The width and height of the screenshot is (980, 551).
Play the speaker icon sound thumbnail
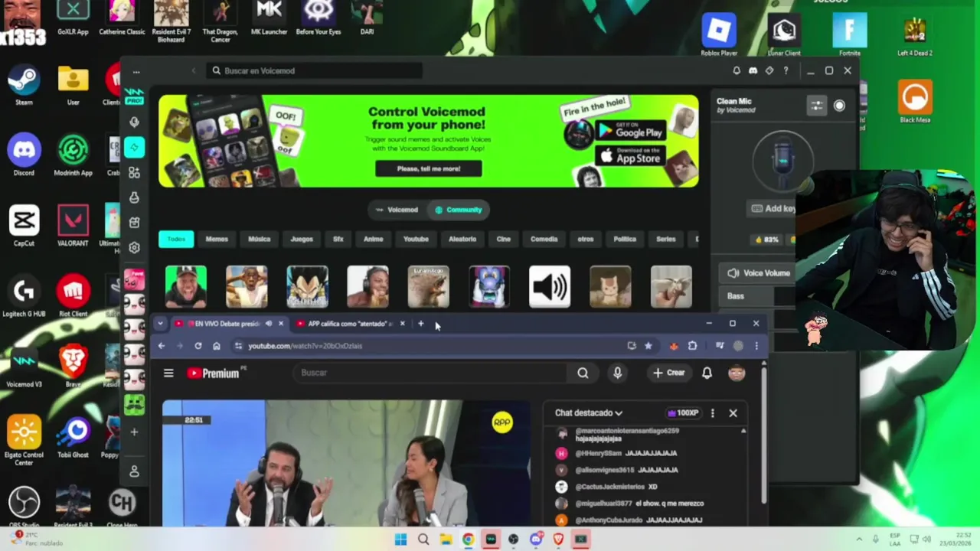pyautogui.click(x=550, y=287)
